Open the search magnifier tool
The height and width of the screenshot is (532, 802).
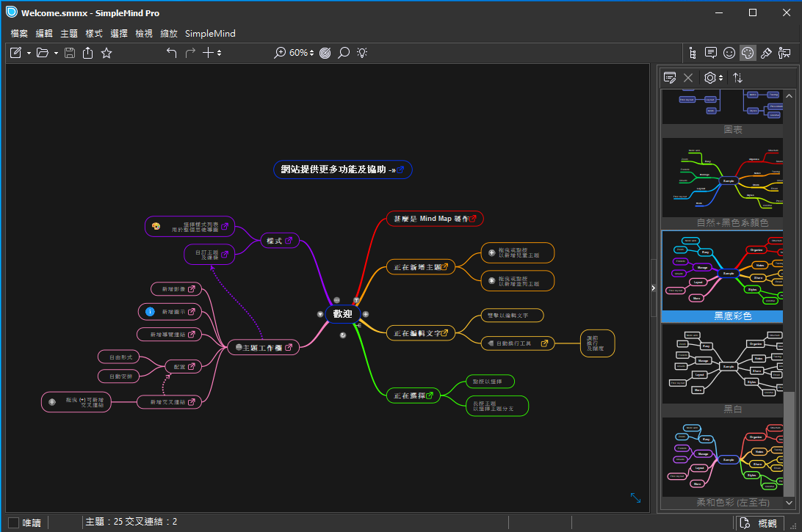[344, 53]
